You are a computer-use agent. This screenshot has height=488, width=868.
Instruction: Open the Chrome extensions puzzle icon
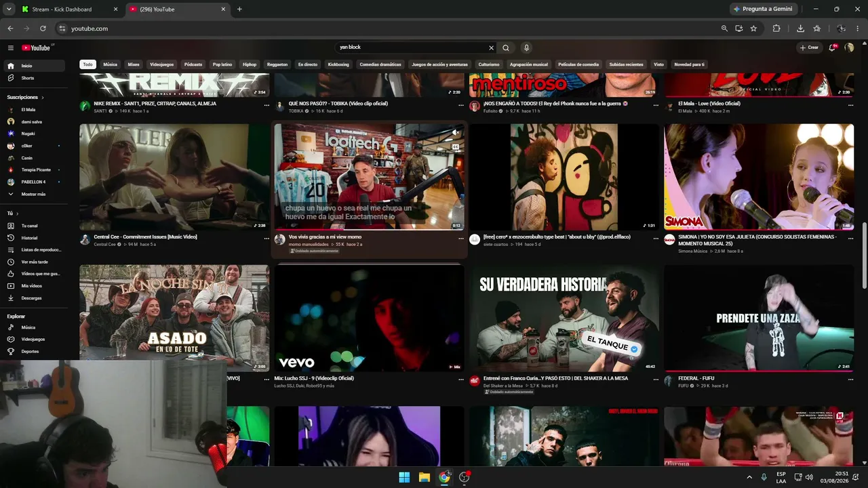(x=776, y=28)
